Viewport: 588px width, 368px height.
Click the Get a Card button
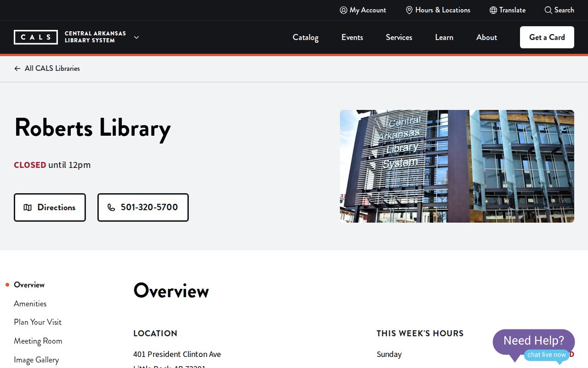[547, 37]
